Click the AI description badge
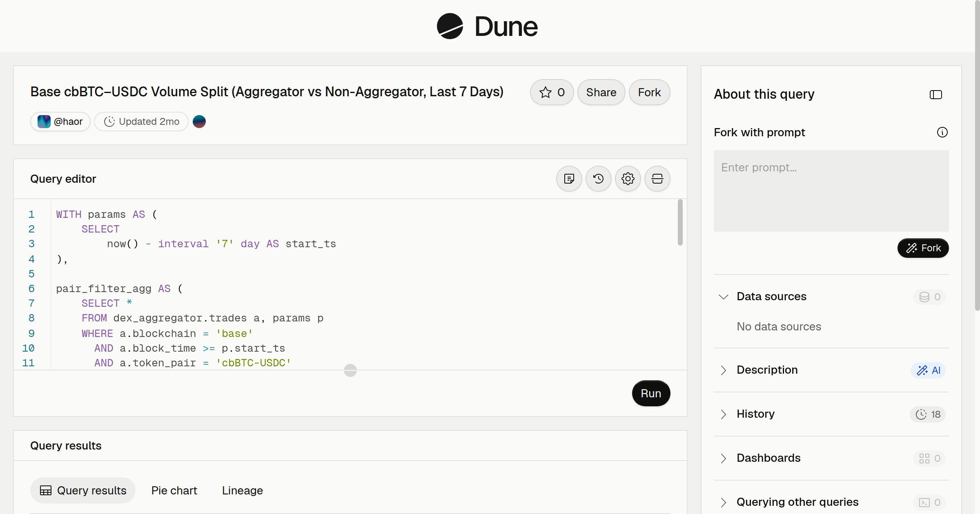This screenshot has width=980, height=514. pos(928,370)
